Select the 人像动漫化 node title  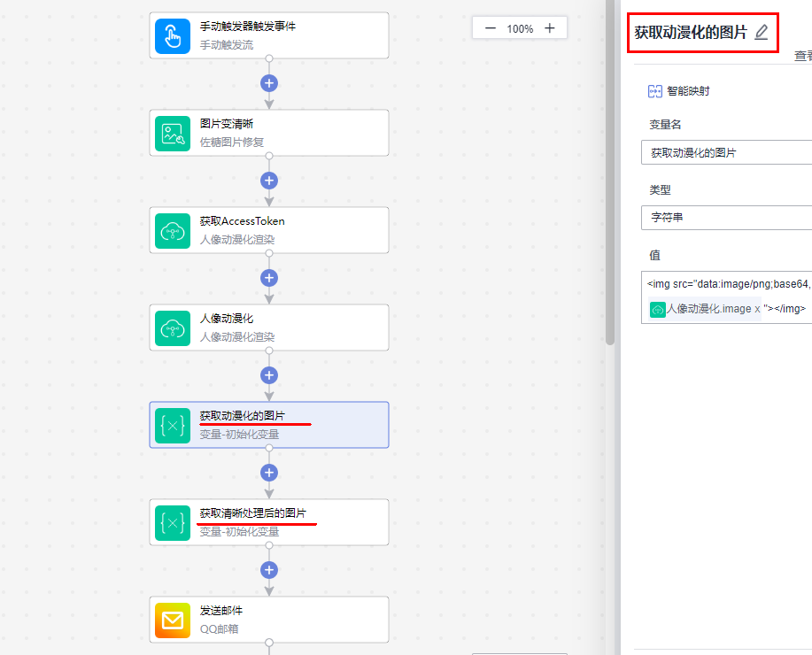227,319
